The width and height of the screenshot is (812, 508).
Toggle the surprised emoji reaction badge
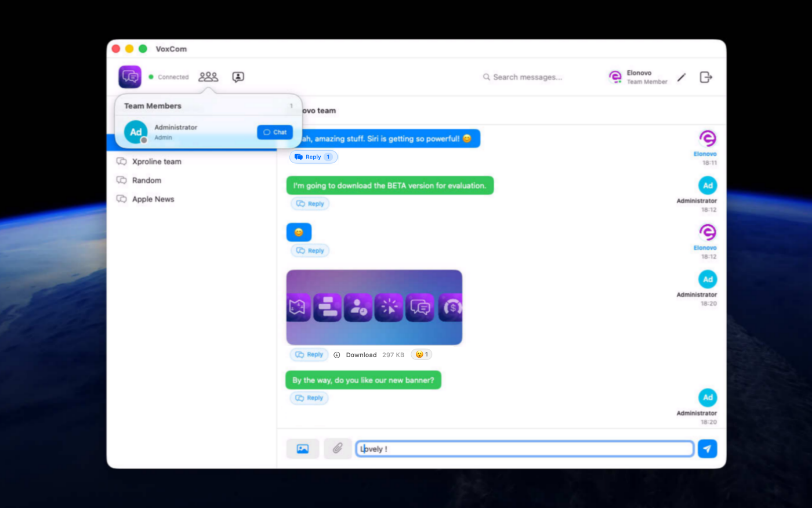click(422, 354)
